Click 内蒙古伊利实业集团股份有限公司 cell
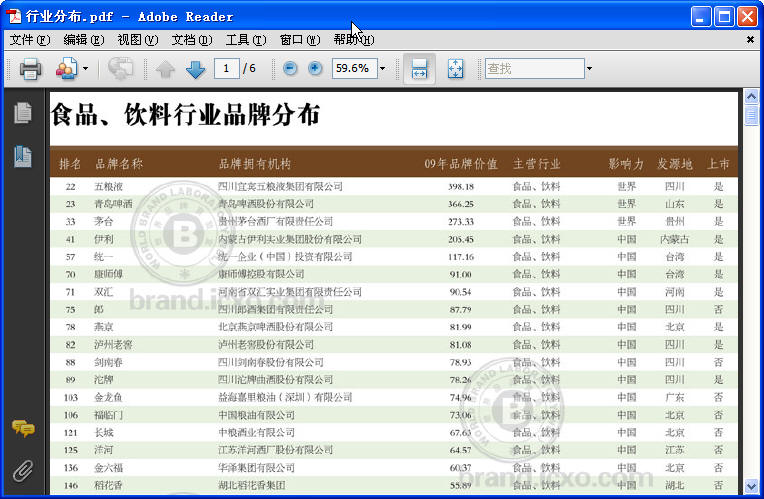 click(x=290, y=239)
